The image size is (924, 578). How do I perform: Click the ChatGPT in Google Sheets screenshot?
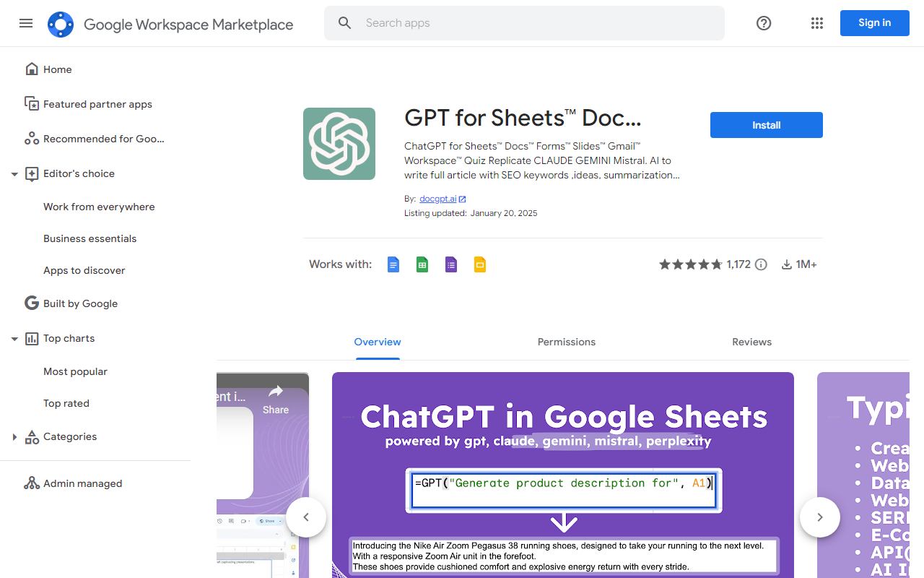pyautogui.click(x=563, y=475)
